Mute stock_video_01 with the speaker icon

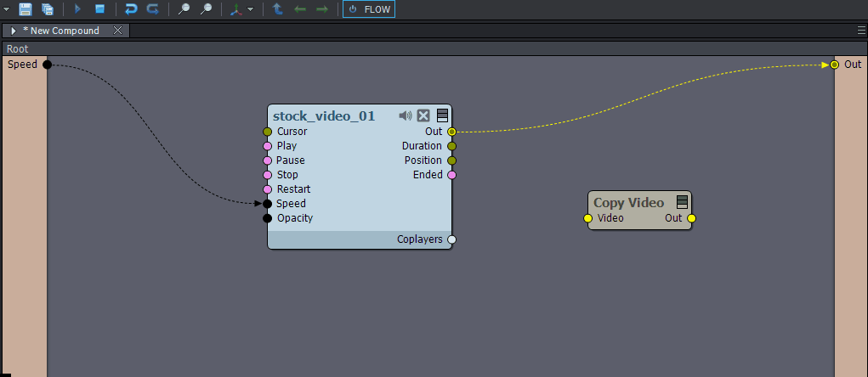406,115
